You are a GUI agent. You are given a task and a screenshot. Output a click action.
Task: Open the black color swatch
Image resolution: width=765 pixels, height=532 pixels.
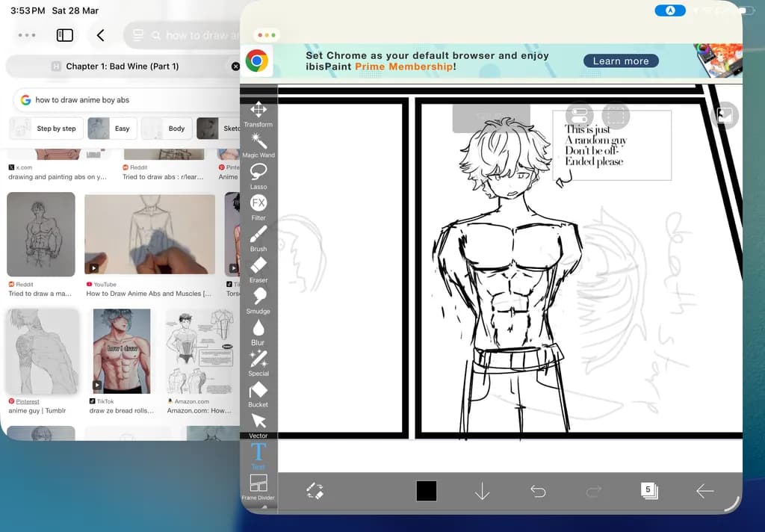coord(427,491)
